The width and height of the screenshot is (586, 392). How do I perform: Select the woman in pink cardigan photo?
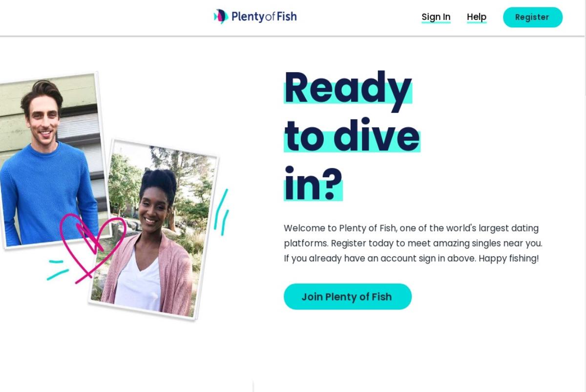pos(154,229)
